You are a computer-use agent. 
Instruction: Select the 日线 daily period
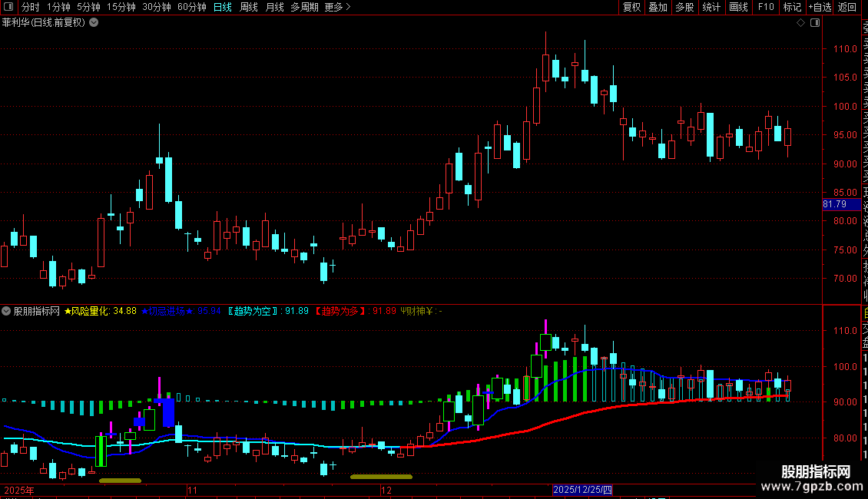223,7
